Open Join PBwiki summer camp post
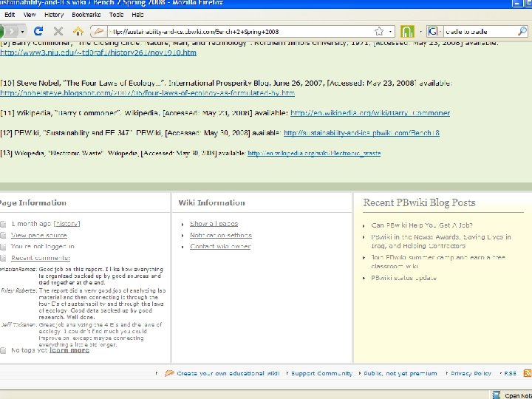This screenshot has width=532, height=399. 438,262
